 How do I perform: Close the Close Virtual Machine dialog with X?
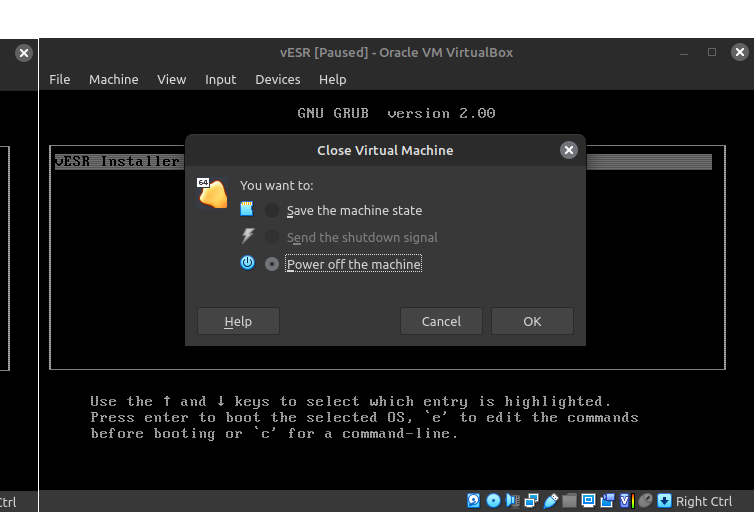tap(568, 150)
